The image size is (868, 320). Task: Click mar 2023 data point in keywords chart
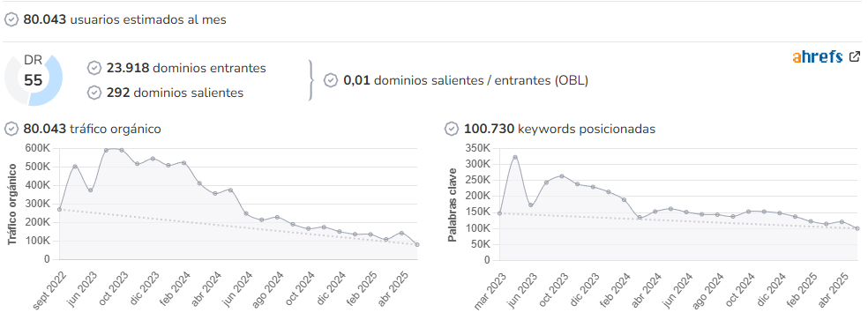tap(500, 213)
